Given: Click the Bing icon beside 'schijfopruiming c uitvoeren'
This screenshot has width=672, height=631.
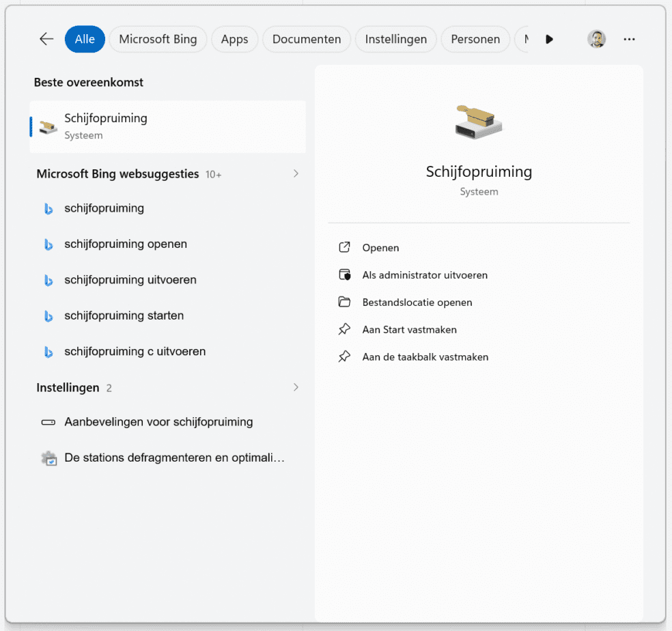Looking at the screenshot, I should (48, 352).
